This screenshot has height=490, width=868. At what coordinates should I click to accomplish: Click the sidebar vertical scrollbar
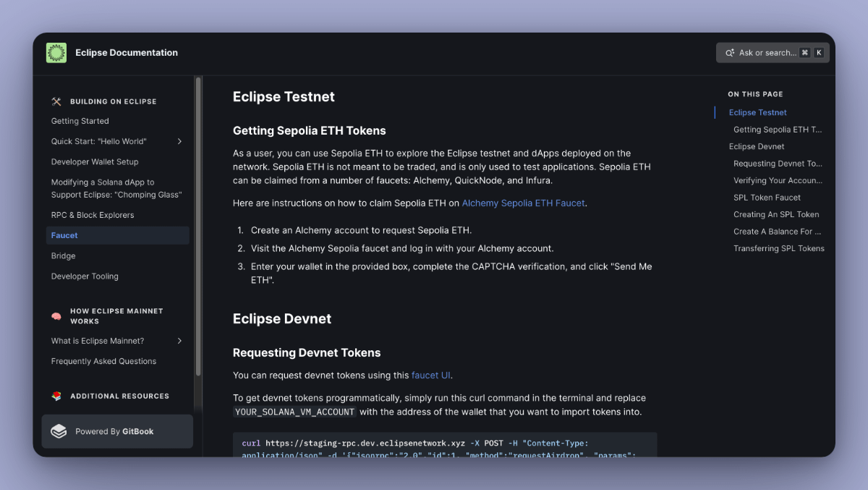[198, 227]
